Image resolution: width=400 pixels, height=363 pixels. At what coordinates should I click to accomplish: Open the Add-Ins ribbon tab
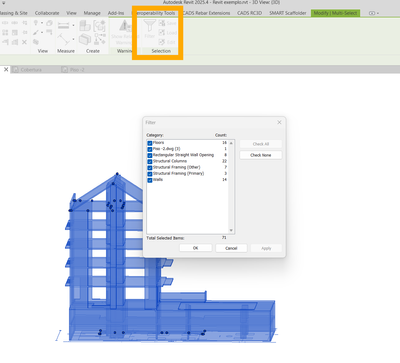[116, 13]
